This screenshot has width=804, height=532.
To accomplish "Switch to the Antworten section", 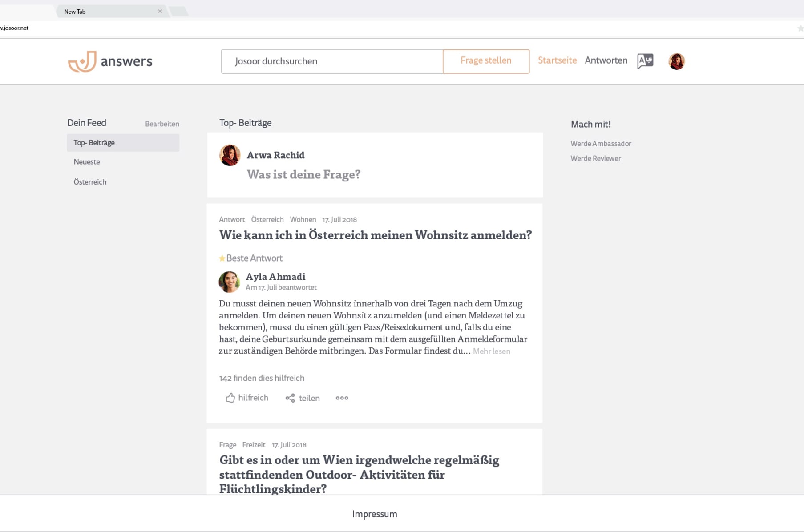I will 606,60.
